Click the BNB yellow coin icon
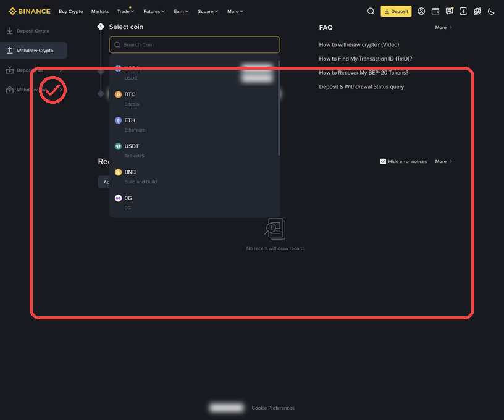Viewport: 504px width, 420px height. 119,172
